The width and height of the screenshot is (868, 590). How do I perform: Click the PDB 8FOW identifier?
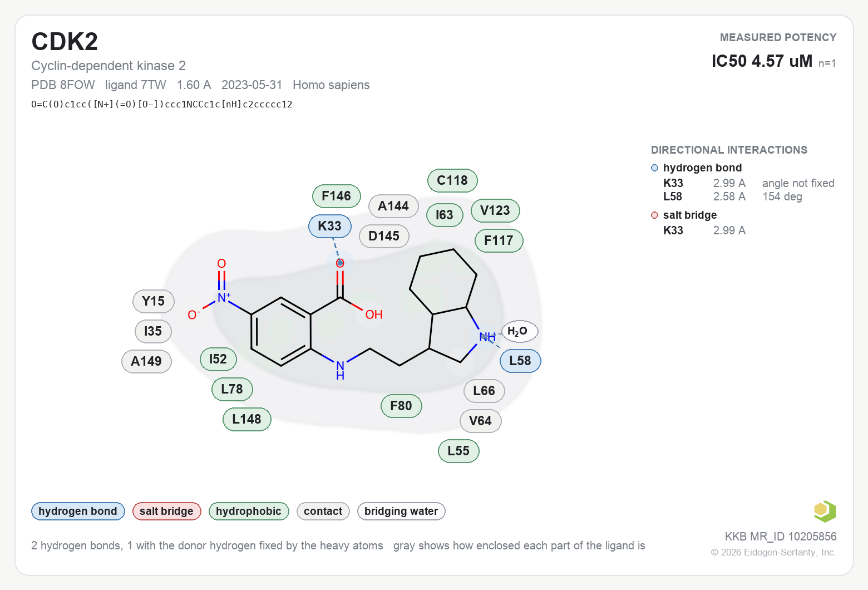point(63,85)
